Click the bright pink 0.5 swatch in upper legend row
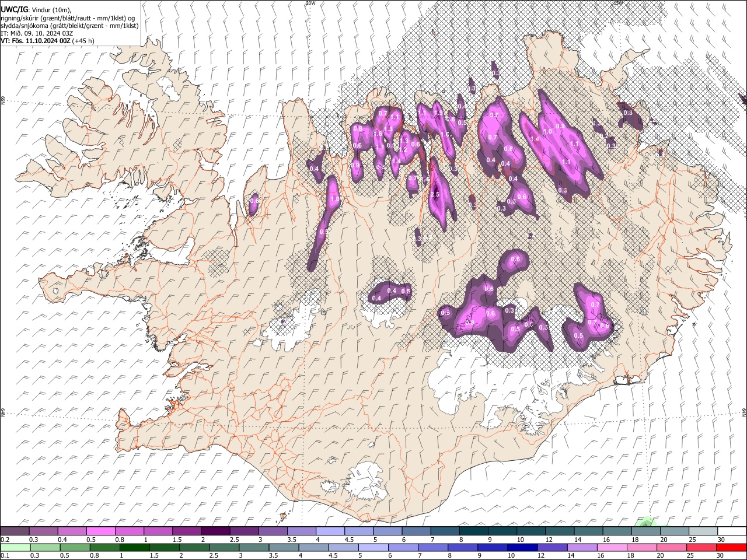The width and height of the screenshot is (747, 560). [x=100, y=531]
